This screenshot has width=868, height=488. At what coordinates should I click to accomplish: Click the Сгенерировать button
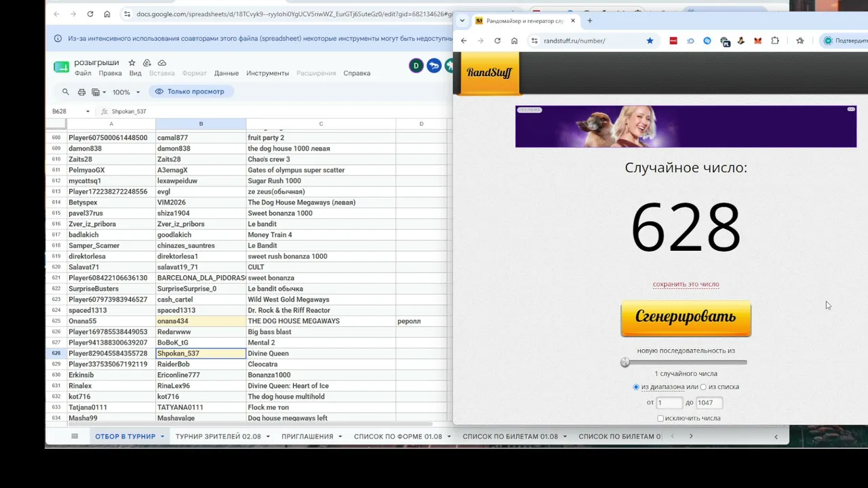click(686, 318)
